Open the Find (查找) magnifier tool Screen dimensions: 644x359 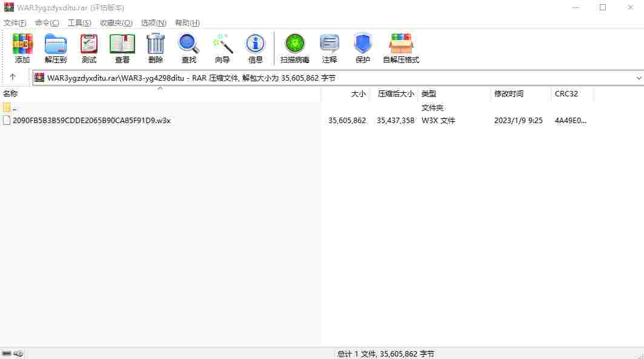(x=188, y=48)
